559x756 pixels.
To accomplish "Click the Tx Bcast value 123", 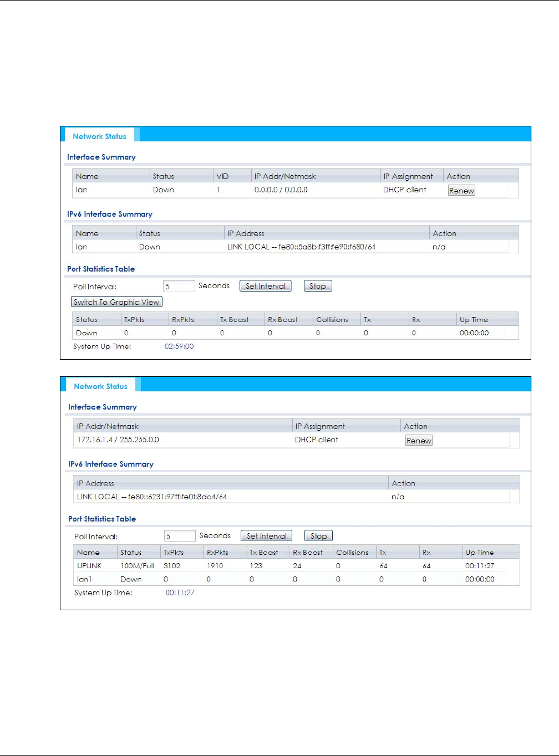I will 256,566.
